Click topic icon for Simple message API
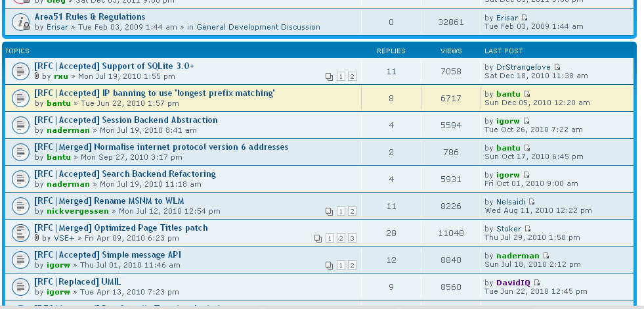This screenshot has width=644, height=309. pyautogui.click(x=20, y=260)
